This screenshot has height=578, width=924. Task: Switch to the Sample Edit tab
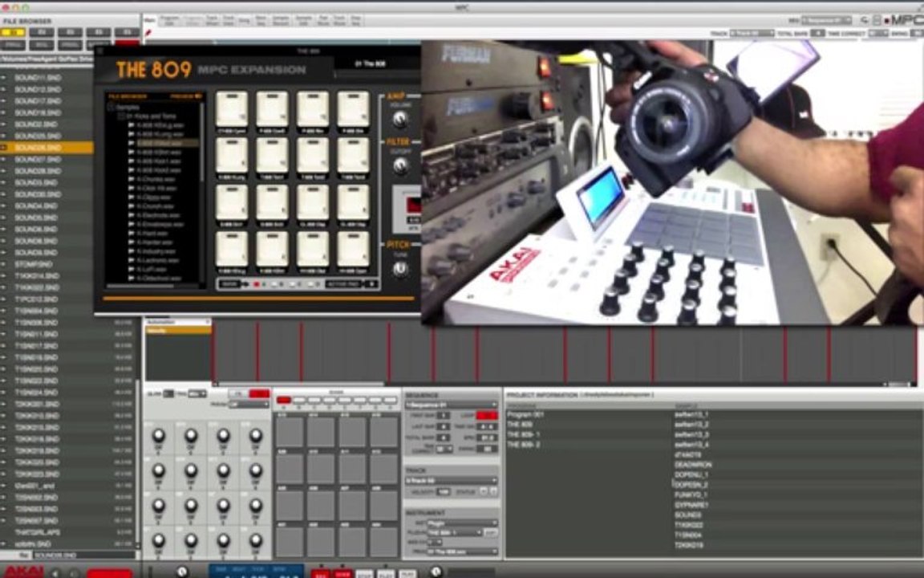[x=303, y=20]
